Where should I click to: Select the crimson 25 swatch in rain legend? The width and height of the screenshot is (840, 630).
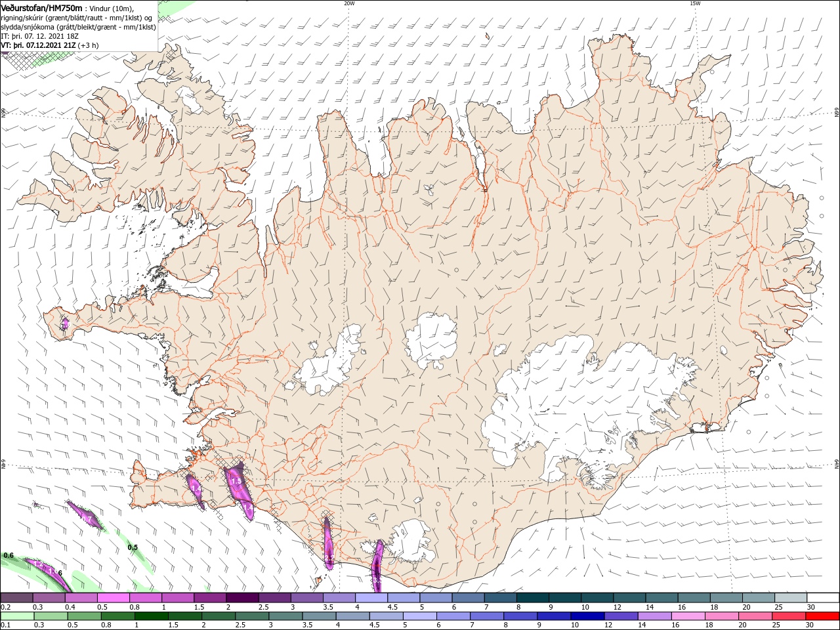[x=788, y=616]
